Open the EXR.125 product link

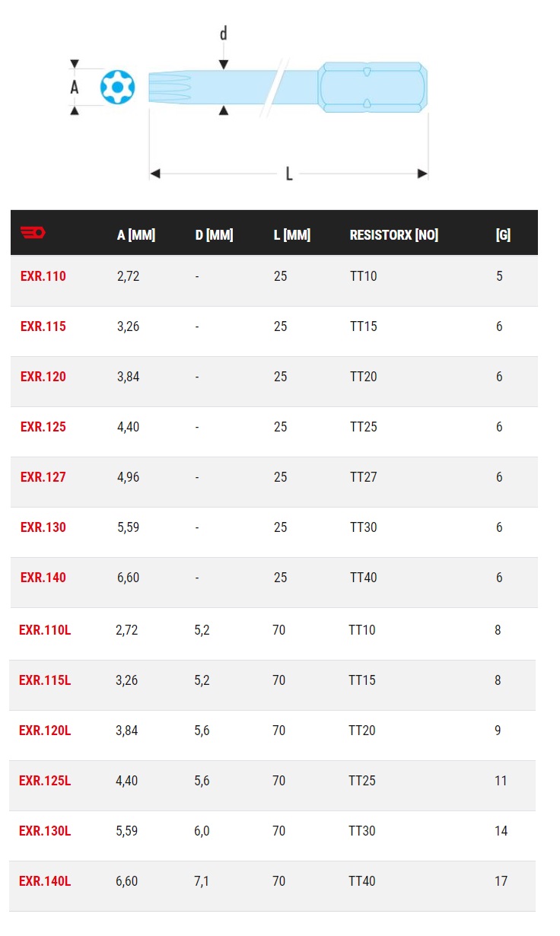point(43,427)
